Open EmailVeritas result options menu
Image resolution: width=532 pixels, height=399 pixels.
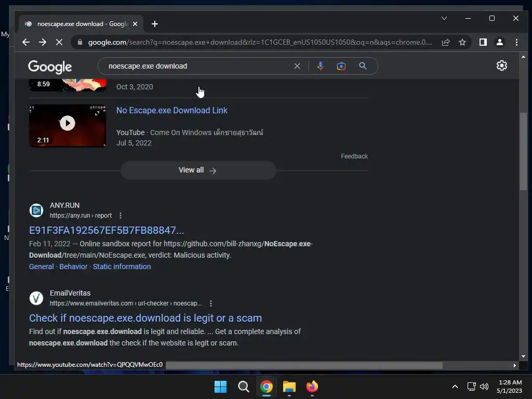tap(211, 303)
